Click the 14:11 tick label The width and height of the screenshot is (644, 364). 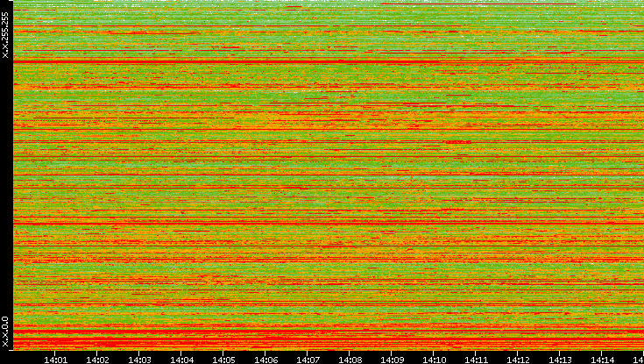pyautogui.click(x=476, y=360)
